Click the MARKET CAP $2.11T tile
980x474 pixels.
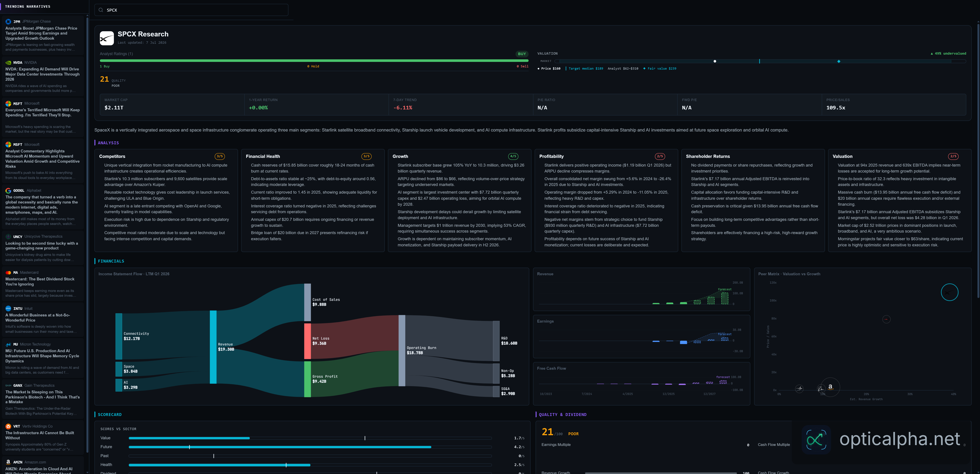pyautogui.click(x=172, y=105)
